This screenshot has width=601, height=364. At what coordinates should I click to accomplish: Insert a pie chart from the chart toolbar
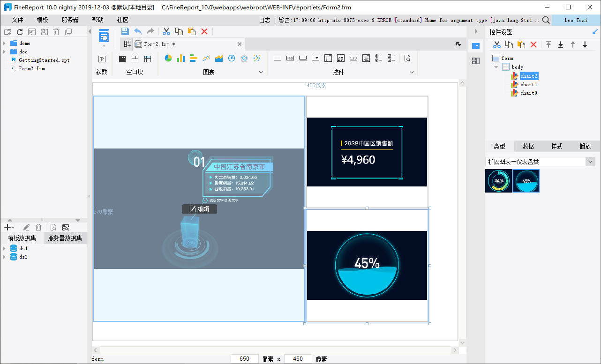pyautogui.click(x=168, y=59)
